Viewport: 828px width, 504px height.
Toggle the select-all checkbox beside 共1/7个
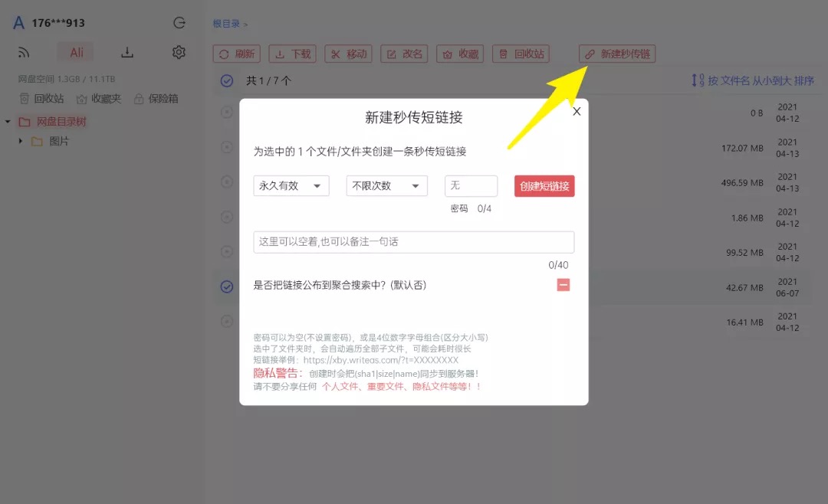click(227, 80)
